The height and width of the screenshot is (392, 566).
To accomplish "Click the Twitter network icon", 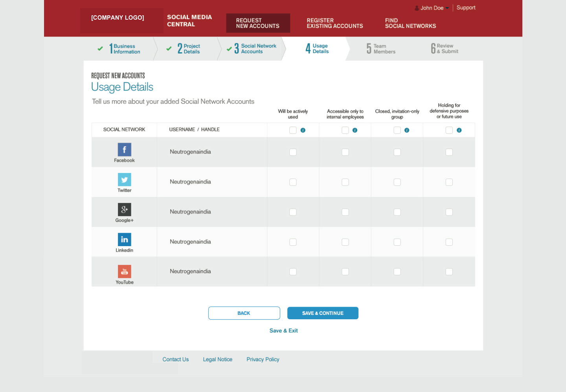I will [124, 180].
